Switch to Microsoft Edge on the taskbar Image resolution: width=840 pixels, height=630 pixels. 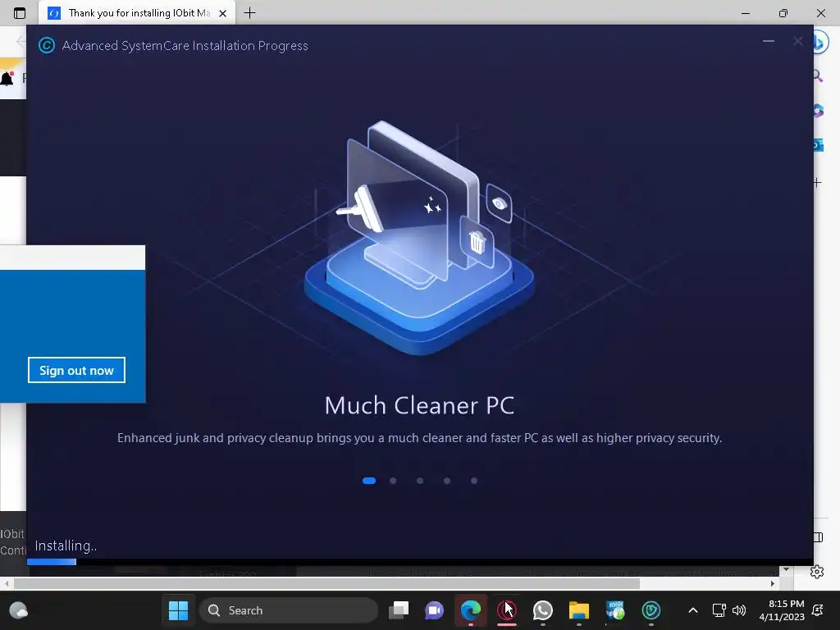coord(471,610)
